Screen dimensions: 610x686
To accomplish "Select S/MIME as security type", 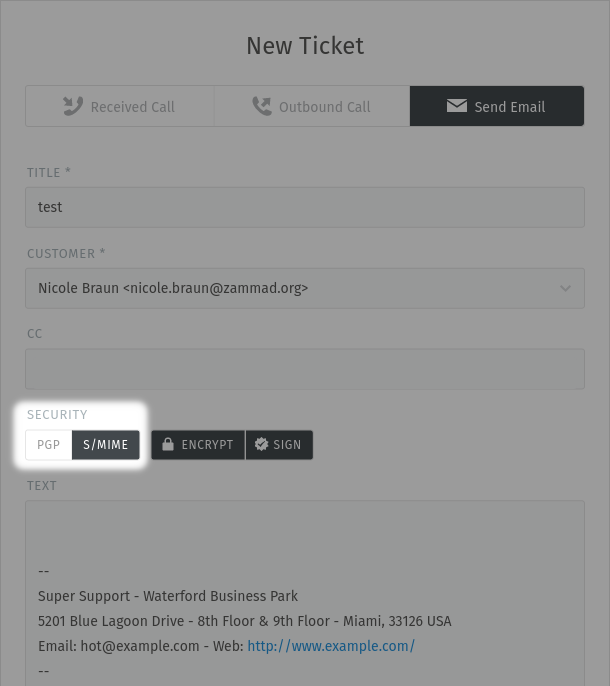I will click(106, 445).
